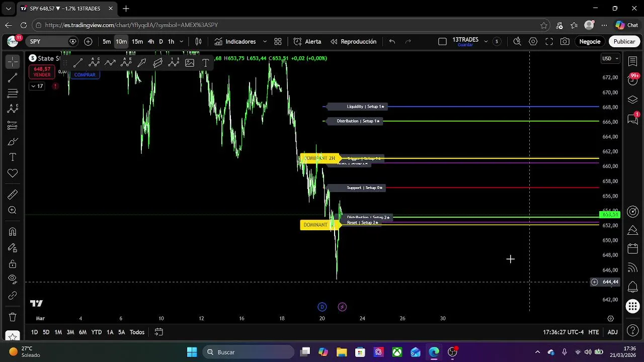
Task: Select the brush drawing tool
Action: (13, 141)
